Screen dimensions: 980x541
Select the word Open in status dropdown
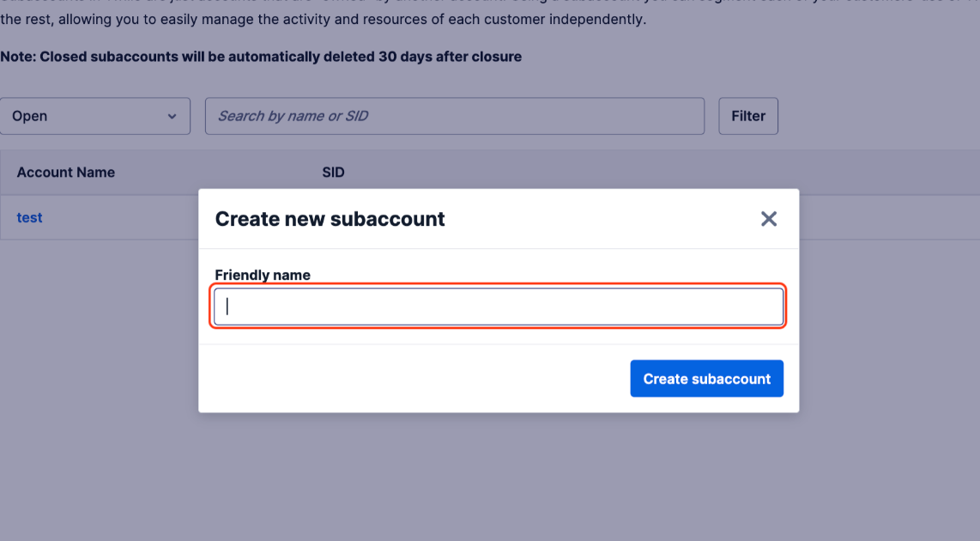tap(30, 116)
